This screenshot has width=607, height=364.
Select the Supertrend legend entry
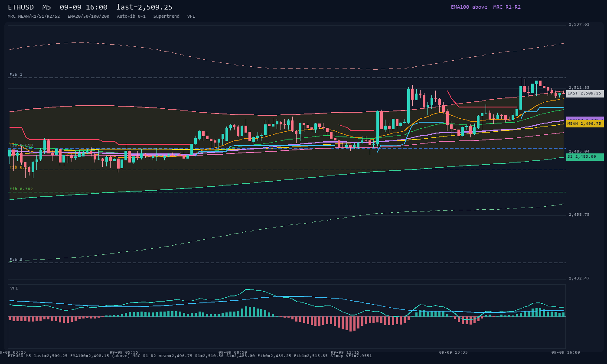[x=166, y=16]
